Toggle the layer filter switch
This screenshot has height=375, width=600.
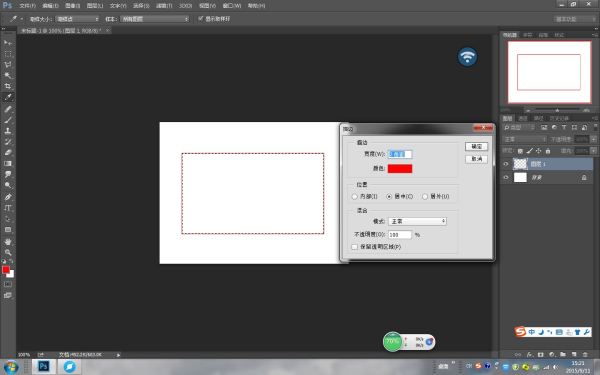(595, 127)
